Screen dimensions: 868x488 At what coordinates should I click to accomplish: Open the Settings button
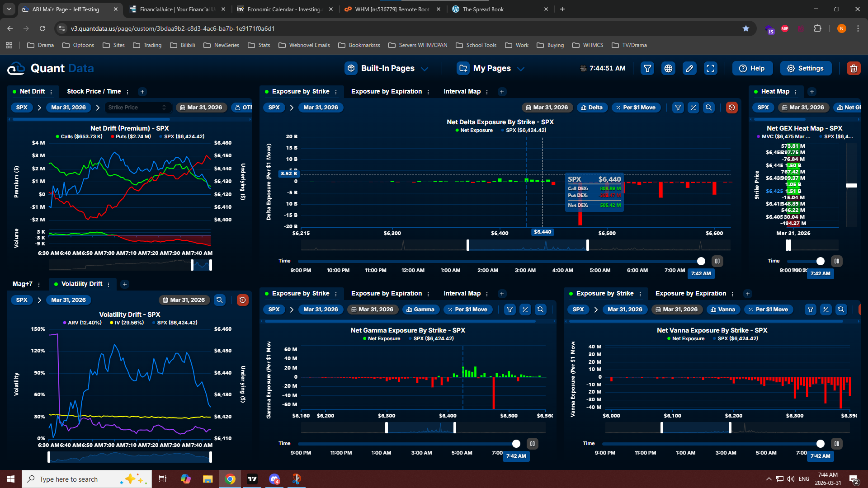point(805,69)
